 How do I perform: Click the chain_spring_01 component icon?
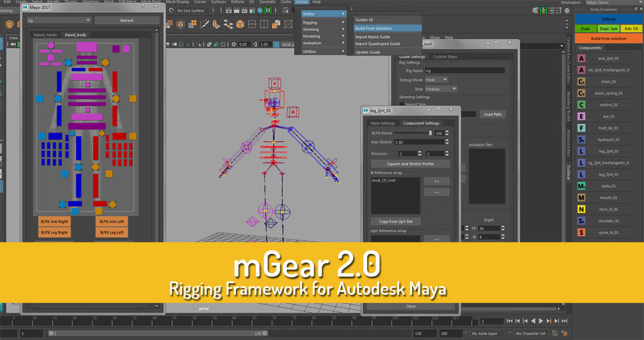point(581,93)
